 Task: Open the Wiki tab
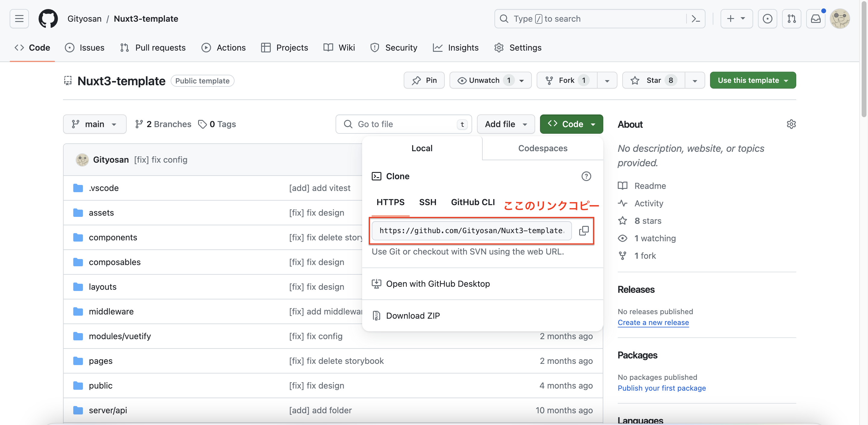[339, 48]
